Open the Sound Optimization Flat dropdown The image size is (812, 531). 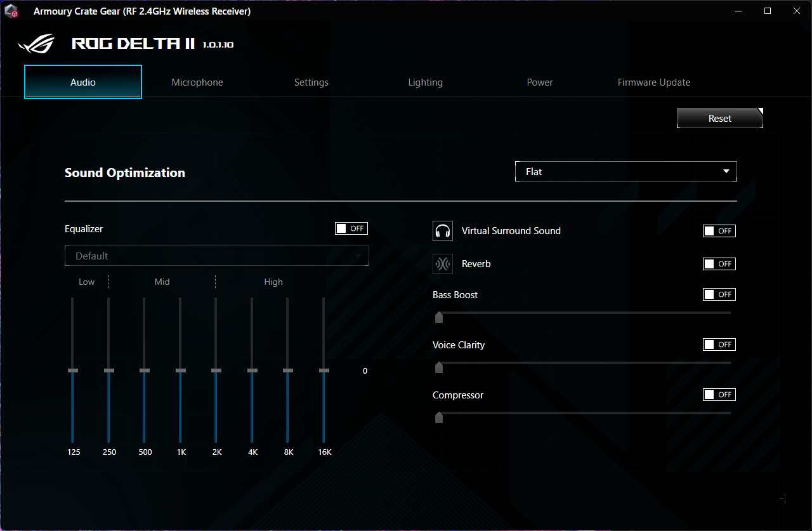(x=626, y=172)
